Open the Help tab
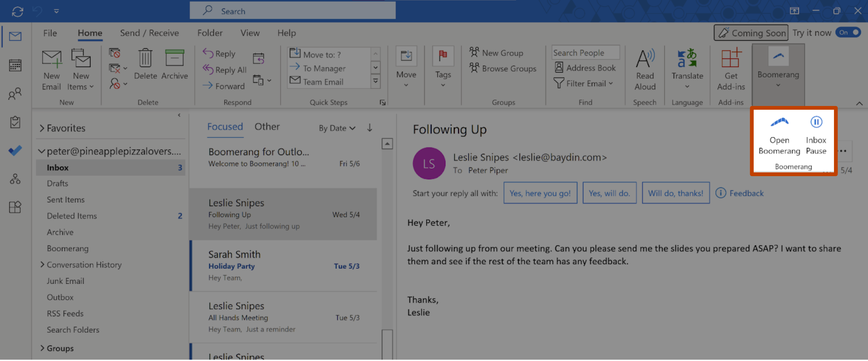Image resolution: width=868 pixels, height=361 pixels. point(287,33)
